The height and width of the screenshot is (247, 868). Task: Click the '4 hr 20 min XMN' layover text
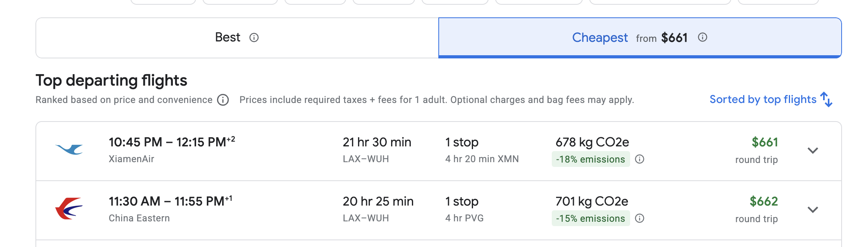(x=482, y=159)
